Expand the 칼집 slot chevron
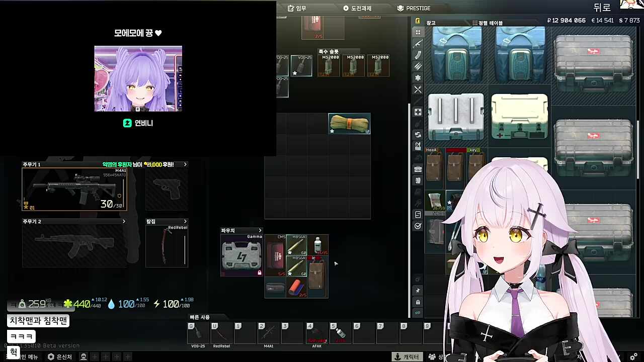644x362 pixels. click(185, 221)
